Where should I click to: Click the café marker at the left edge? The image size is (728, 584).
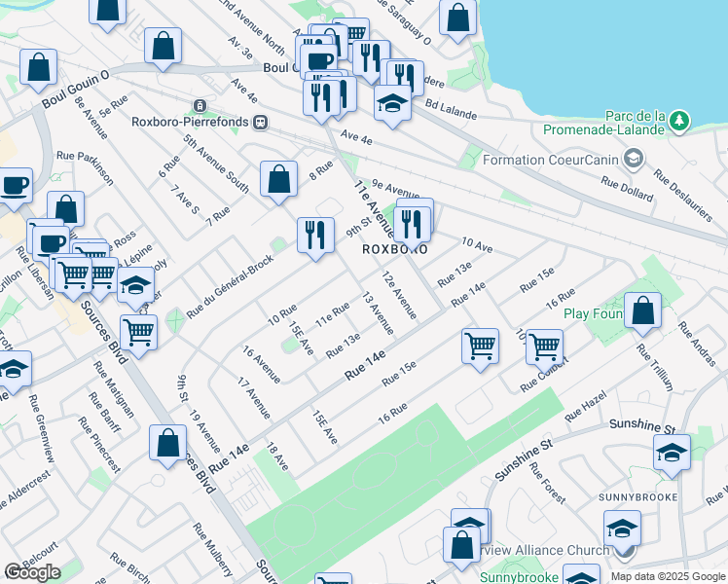(x=15, y=186)
